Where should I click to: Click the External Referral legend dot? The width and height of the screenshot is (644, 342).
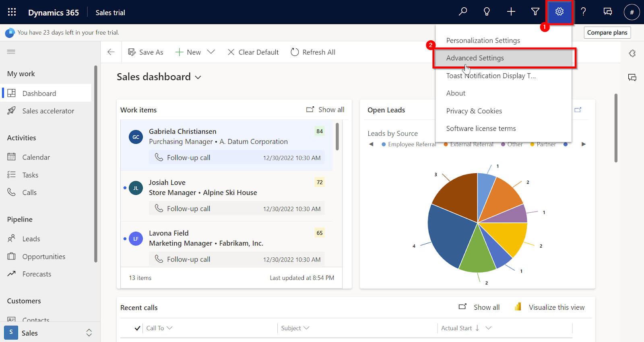coord(446,144)
